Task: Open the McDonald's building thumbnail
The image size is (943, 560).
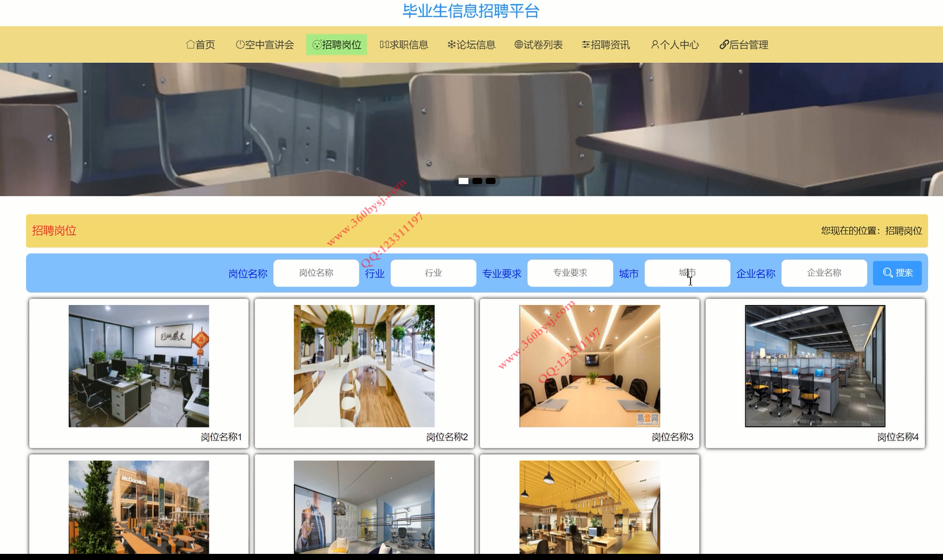Action: point(139,507)
